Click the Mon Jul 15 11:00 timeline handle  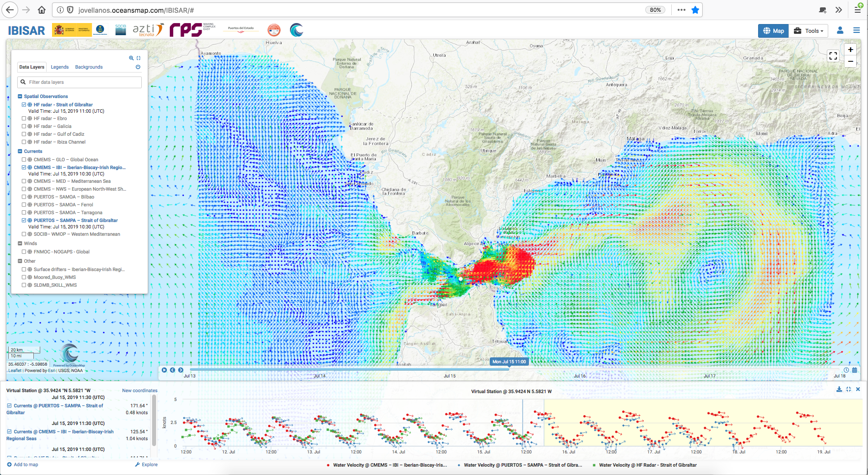[x=509, y=362]
